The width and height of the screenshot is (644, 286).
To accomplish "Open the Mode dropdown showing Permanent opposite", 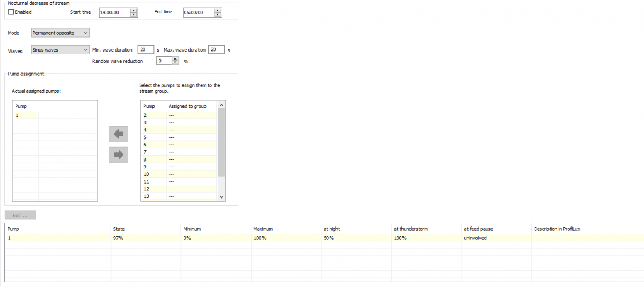I will 60,33.
